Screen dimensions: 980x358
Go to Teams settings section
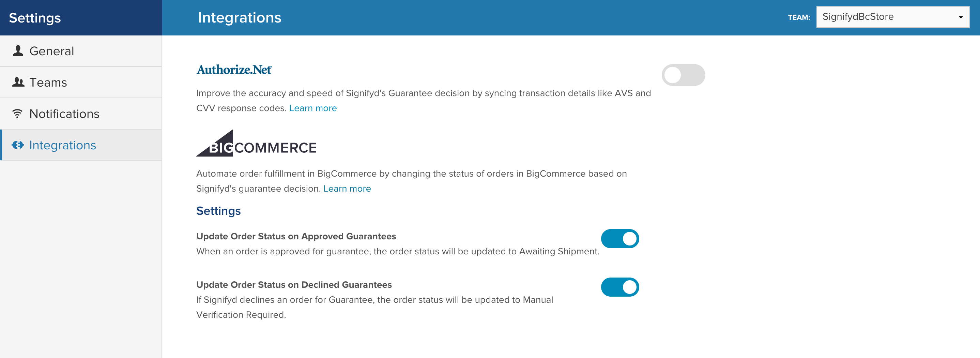coord(48,83)
